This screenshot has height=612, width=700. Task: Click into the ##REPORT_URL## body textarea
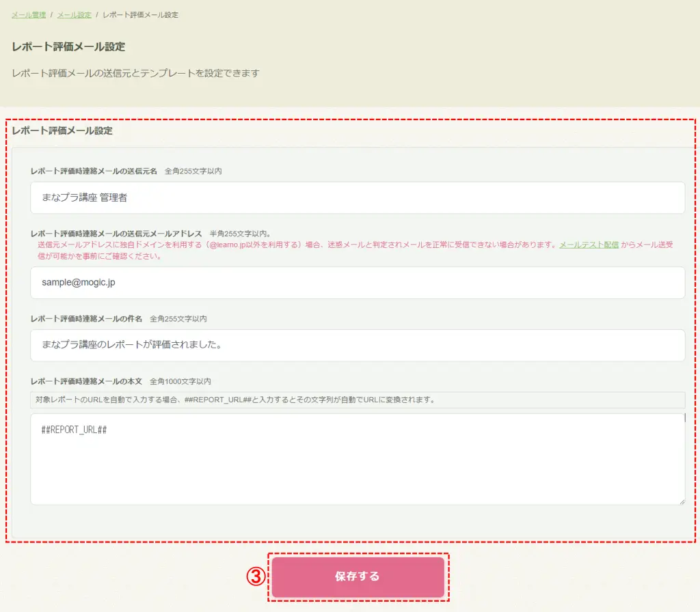point(357,459)
